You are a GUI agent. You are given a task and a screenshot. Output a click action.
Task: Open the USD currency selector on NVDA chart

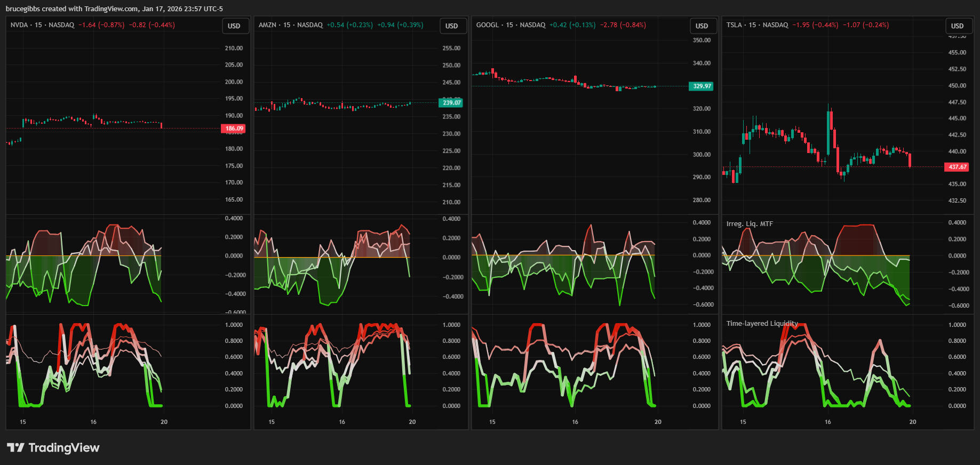(234, 26)
